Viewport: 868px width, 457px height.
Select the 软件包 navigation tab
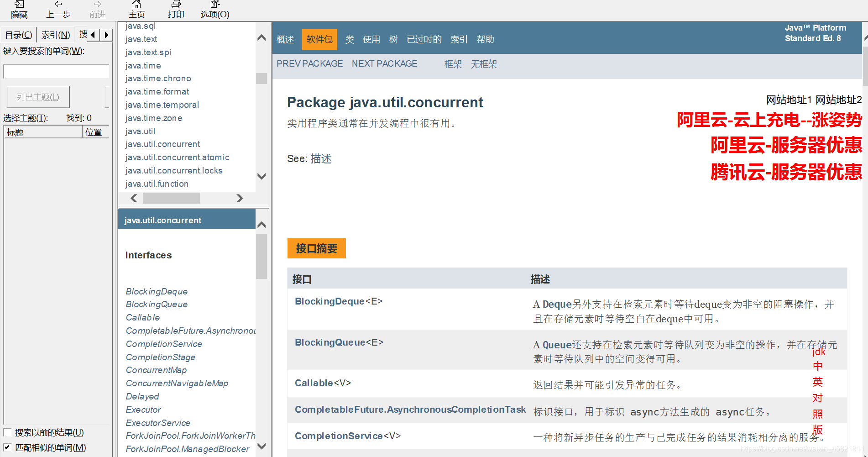pyautogui.click(x=319, y=39)
